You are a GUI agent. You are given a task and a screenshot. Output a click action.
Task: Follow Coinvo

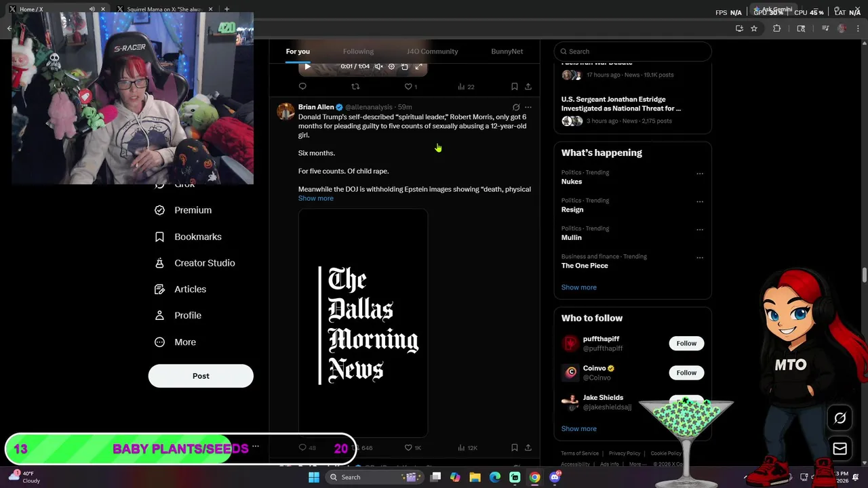pos(686,373)
